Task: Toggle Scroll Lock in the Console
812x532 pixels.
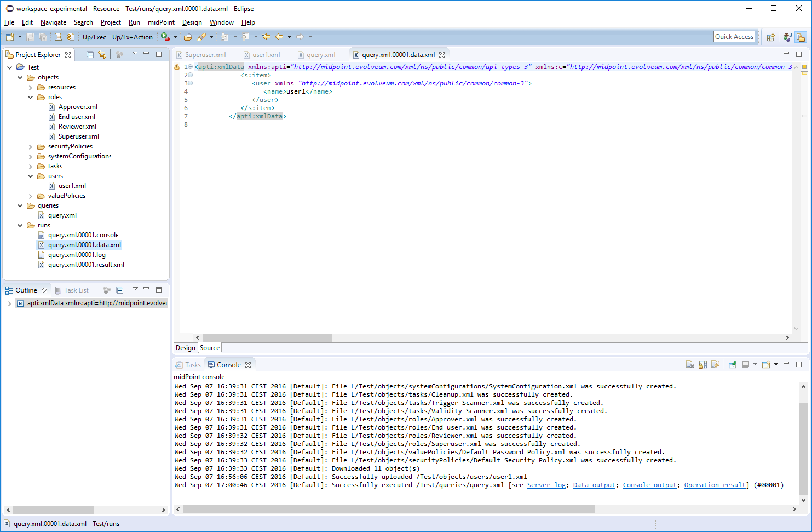Action: (702, 365)
